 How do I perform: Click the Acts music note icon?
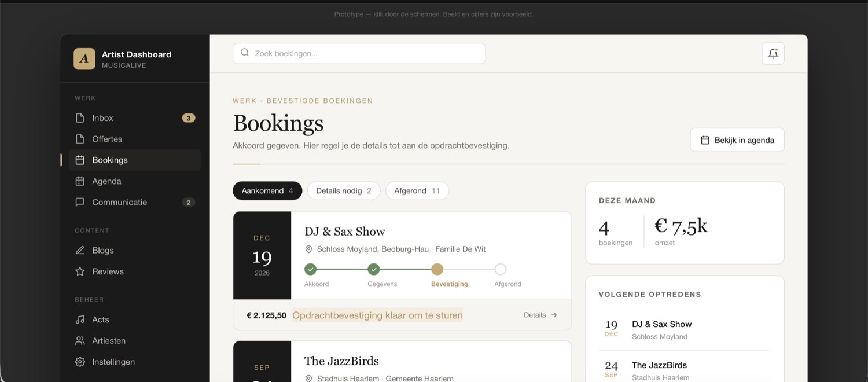(80, 319)
